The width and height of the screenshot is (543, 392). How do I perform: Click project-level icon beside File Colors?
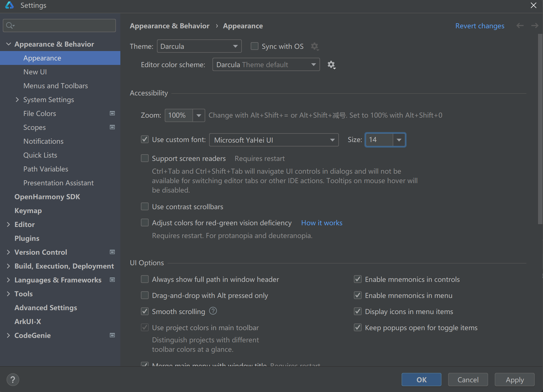(112, 113)
